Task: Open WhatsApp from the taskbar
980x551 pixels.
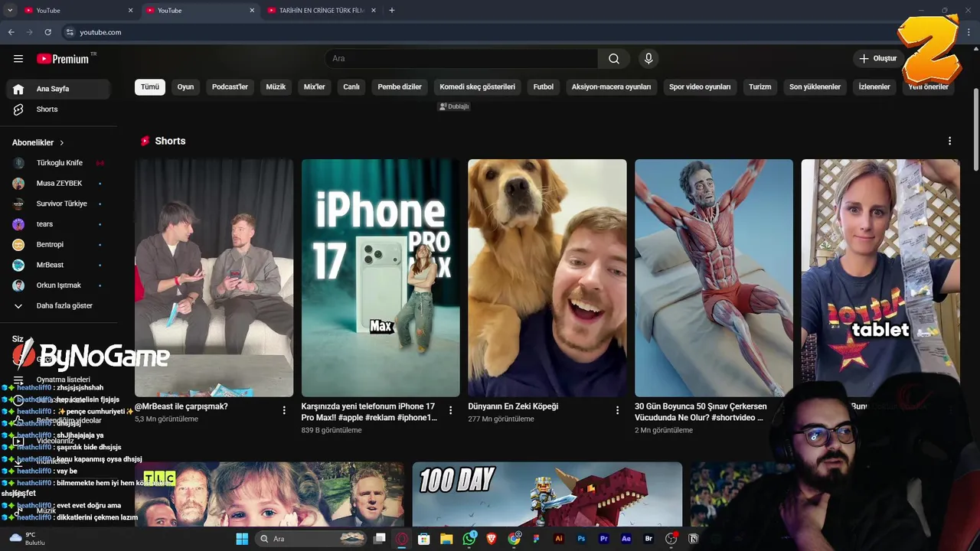Action: (x=469, y=539)
